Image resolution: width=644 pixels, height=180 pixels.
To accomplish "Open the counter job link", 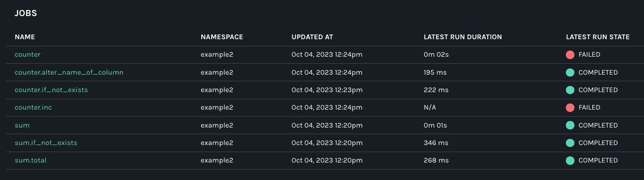I will tap(27, 55).
